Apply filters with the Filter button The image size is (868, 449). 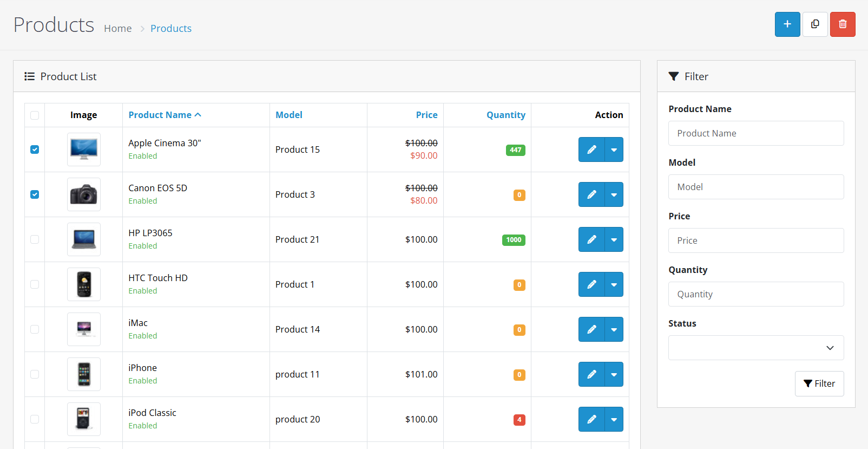coord(819,383)
